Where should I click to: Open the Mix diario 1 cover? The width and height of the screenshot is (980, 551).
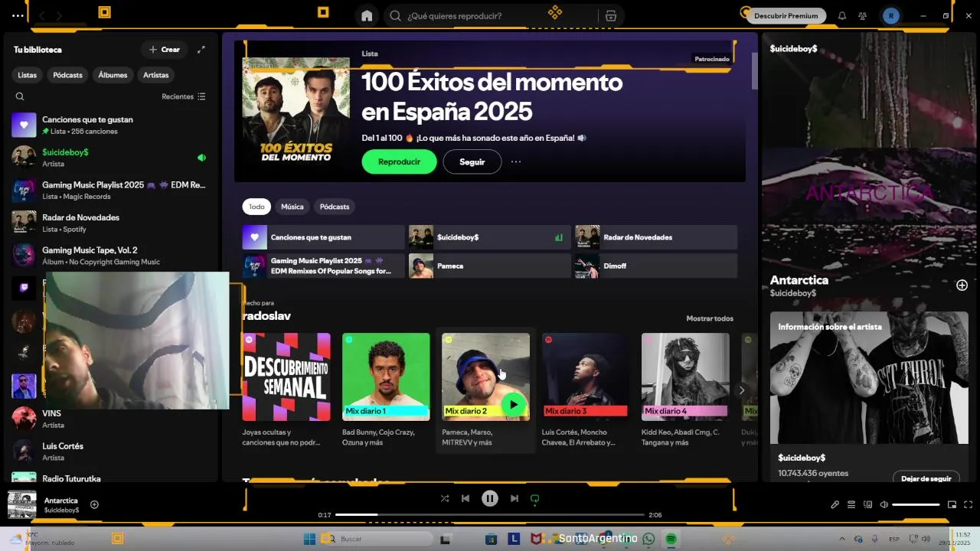(x=386, y=377)
